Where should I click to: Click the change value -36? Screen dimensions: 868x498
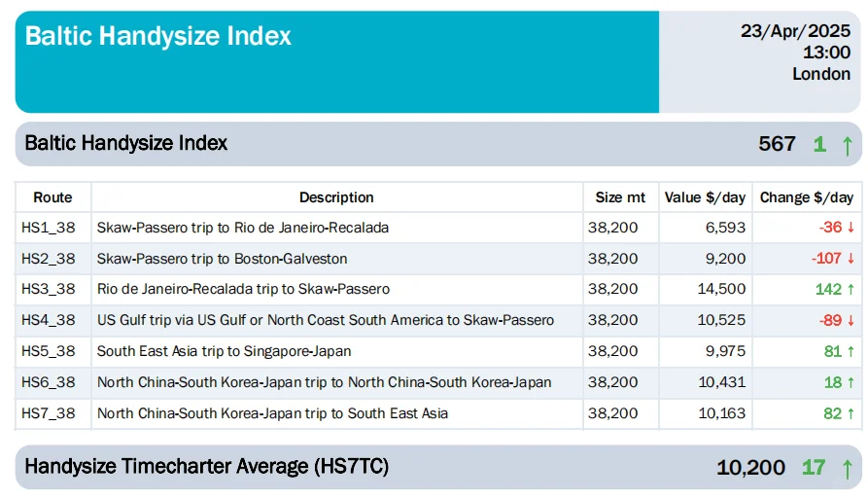click(830, 228)
